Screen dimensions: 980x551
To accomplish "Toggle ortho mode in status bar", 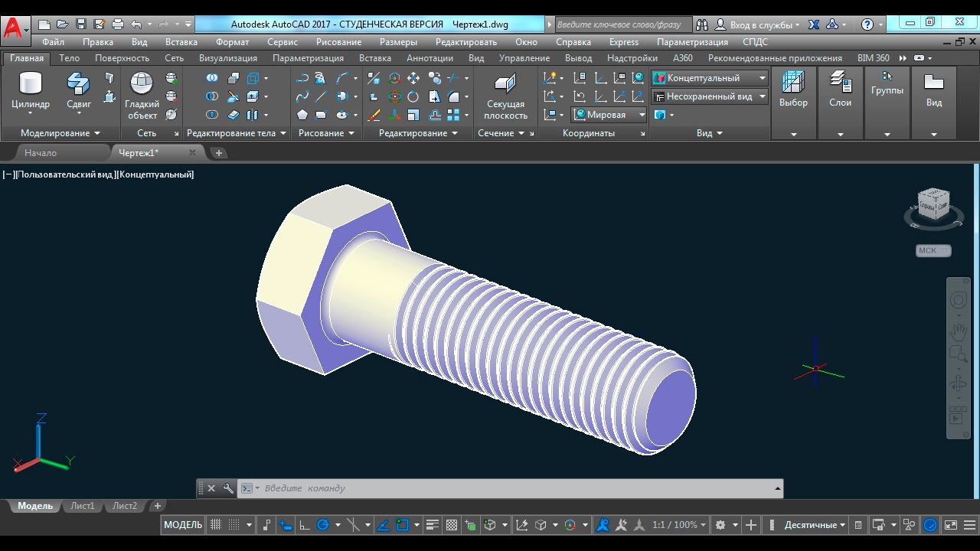I will 304,525.
